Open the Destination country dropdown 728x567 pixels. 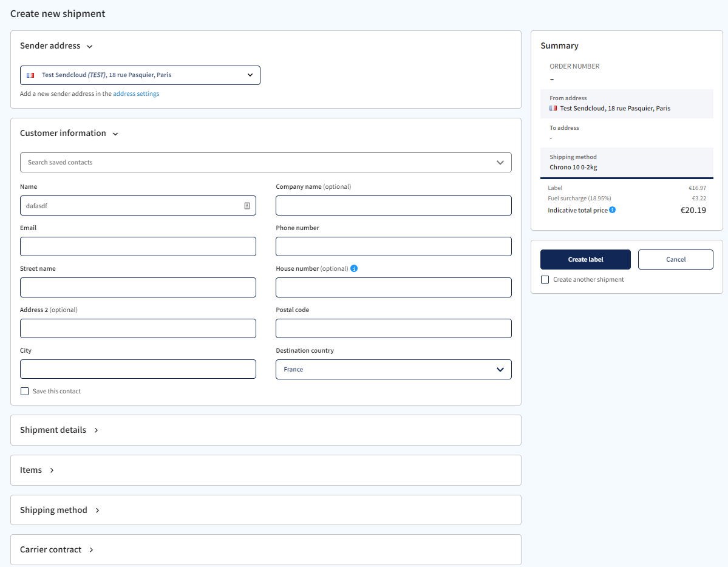500,369
